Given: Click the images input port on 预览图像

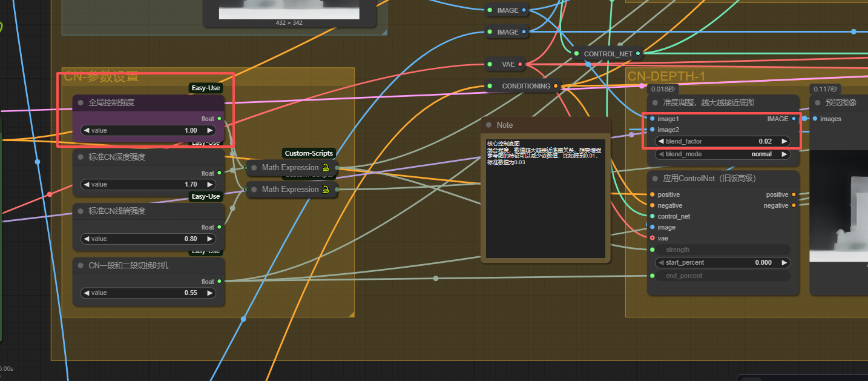Looking at the screenshot, I should click(814, 119).
